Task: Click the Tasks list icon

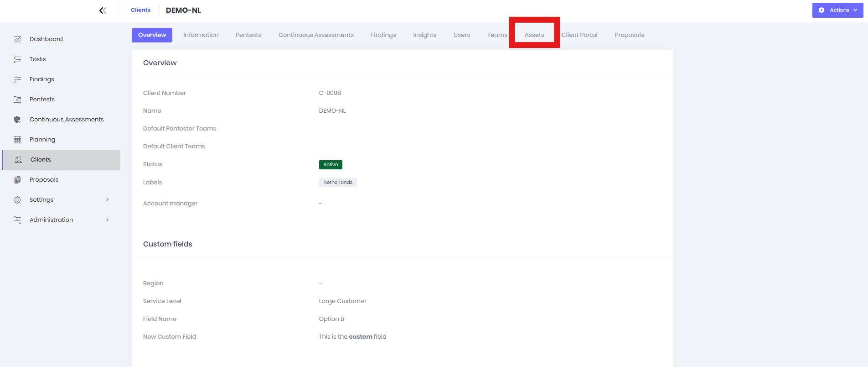Action: (17, 59)
